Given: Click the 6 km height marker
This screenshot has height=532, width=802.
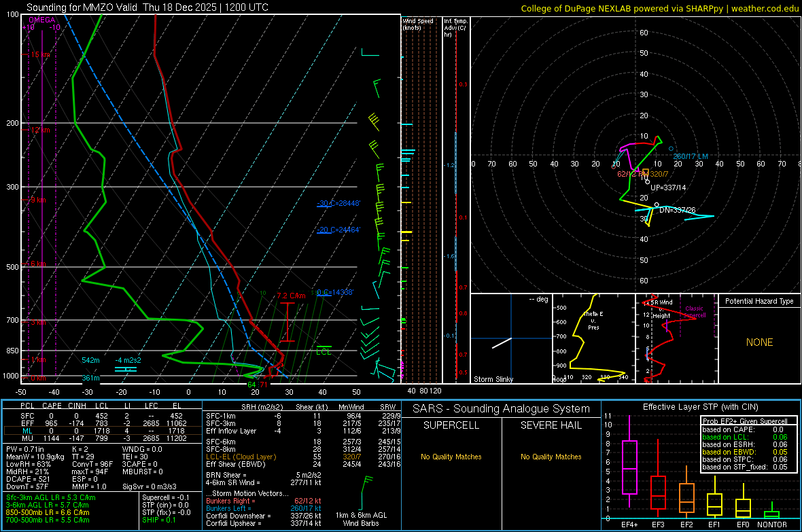Looking at the screenshot, I should tap(38, 264).
